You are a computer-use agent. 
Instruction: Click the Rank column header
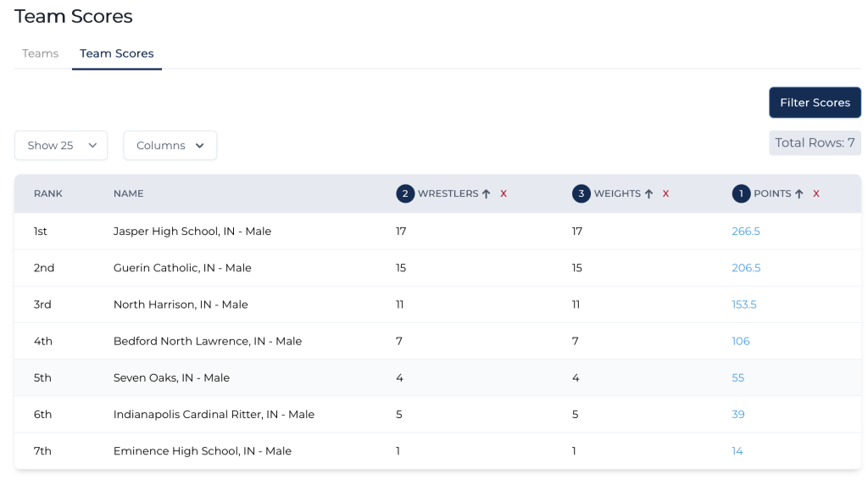point(48,194)
